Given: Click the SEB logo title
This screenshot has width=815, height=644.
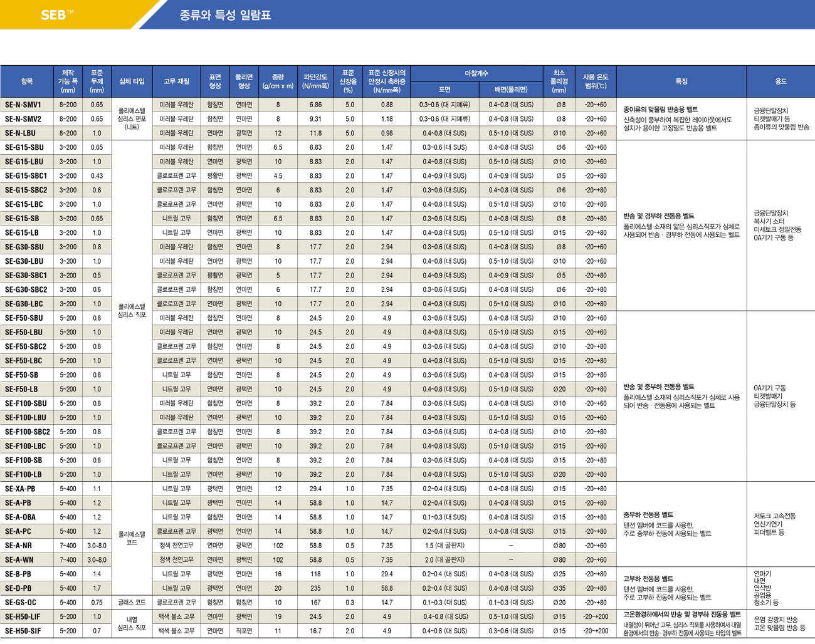Looking at the screenshot, I should pos(57,15).
